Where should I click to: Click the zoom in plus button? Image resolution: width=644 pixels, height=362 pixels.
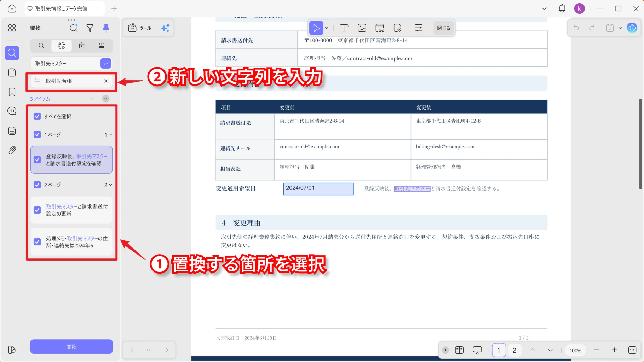pyautogui.click(x=614, y=350)
